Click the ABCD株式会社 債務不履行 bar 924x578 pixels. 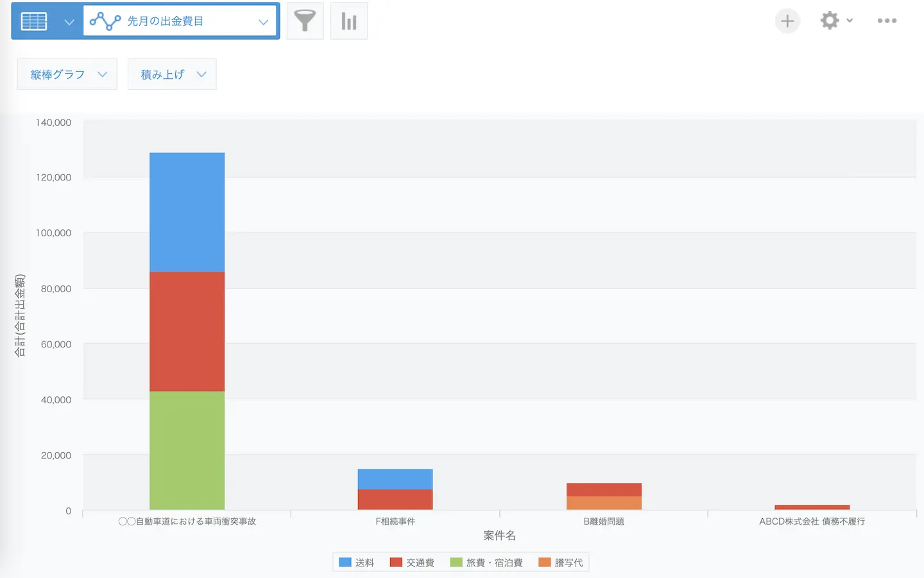click(812, 507)
